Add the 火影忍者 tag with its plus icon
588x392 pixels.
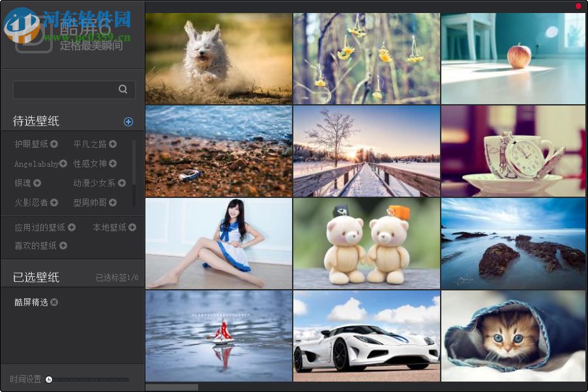point(54,203)
